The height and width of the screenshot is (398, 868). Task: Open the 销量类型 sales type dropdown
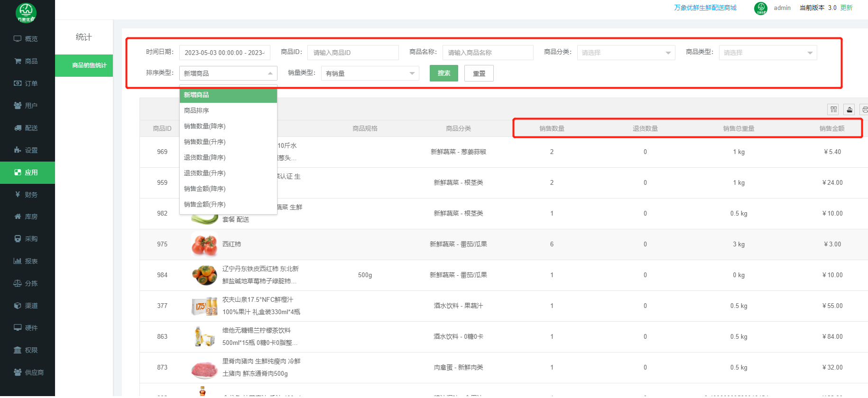coord(370,73)
